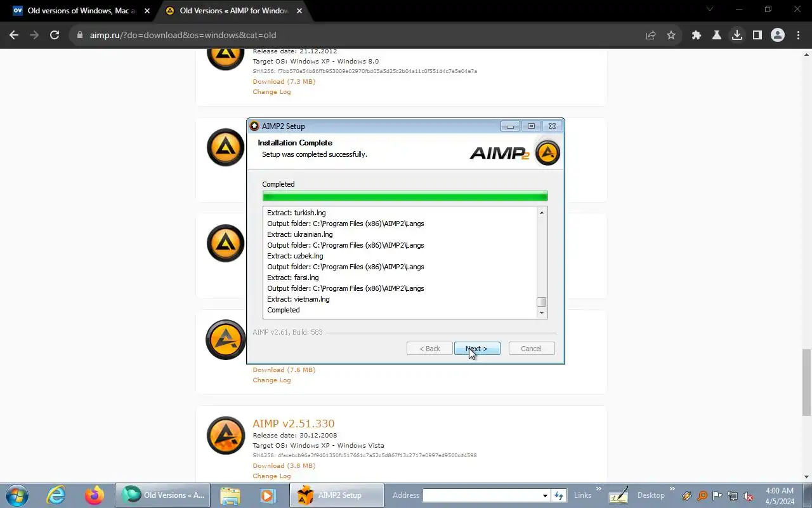Open the AIMP v2.51.330 title link
Image resolution: width=812 pixels, height=508 pixels.
[x=293, y=424]
